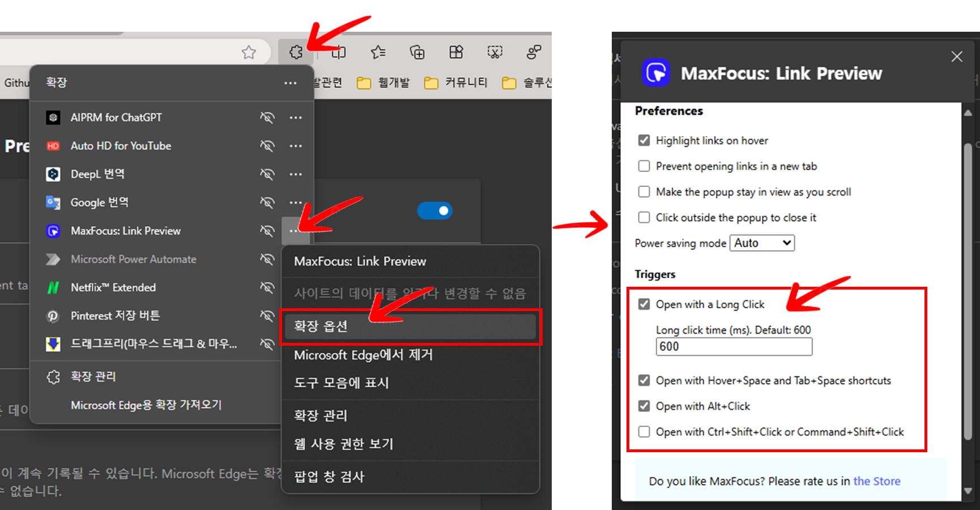Open the Extensions puzzle icon in toolbar
Image resolution: width=980 pixels, height=510 pixels.
click(x=296, y=52)
